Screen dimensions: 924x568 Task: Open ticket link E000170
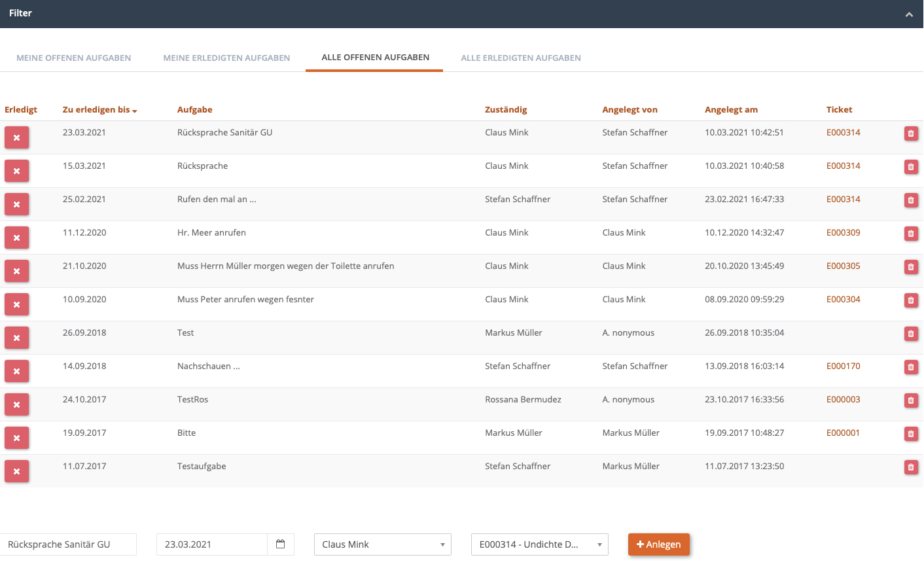click(843, 366)
